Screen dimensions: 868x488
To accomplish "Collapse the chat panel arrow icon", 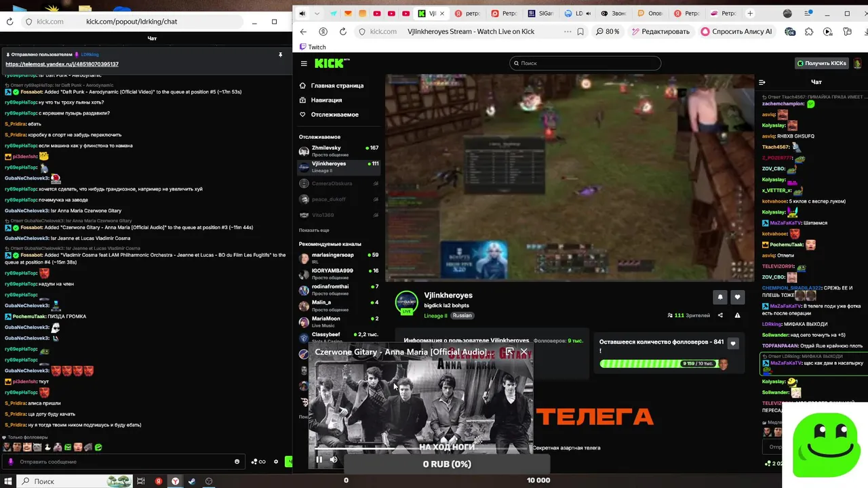I will pyautogui.click(x=762, y=82).
